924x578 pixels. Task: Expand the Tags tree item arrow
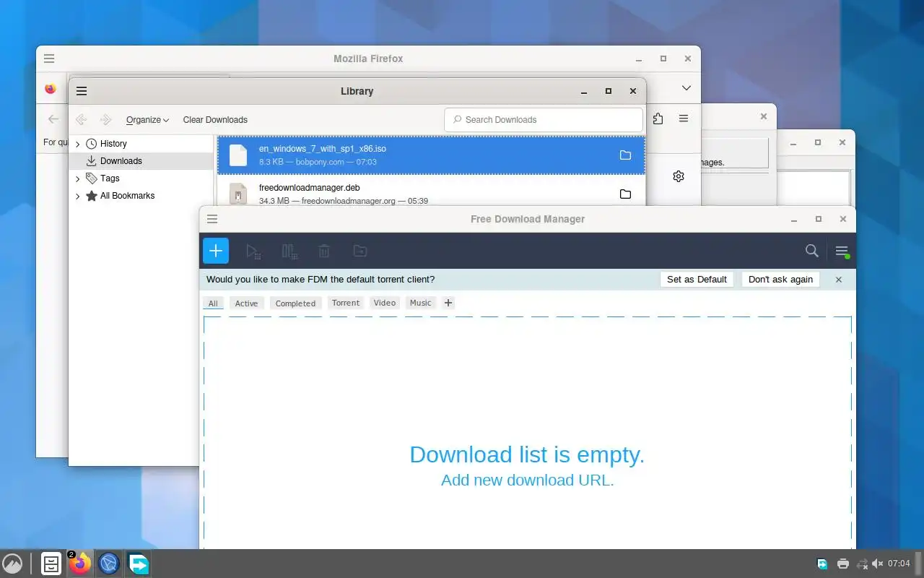(x=78, y=178)
